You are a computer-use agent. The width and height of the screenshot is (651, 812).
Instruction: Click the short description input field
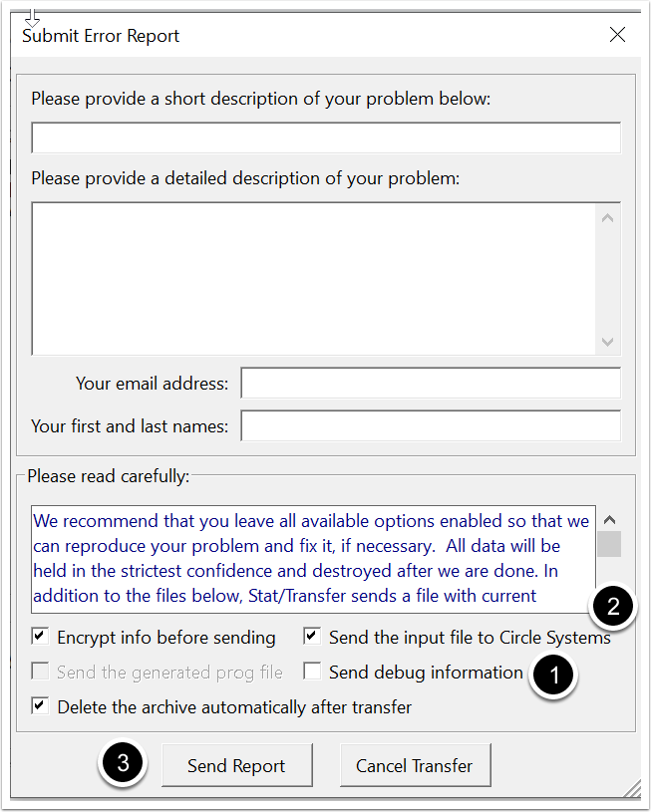coord(326,137)
